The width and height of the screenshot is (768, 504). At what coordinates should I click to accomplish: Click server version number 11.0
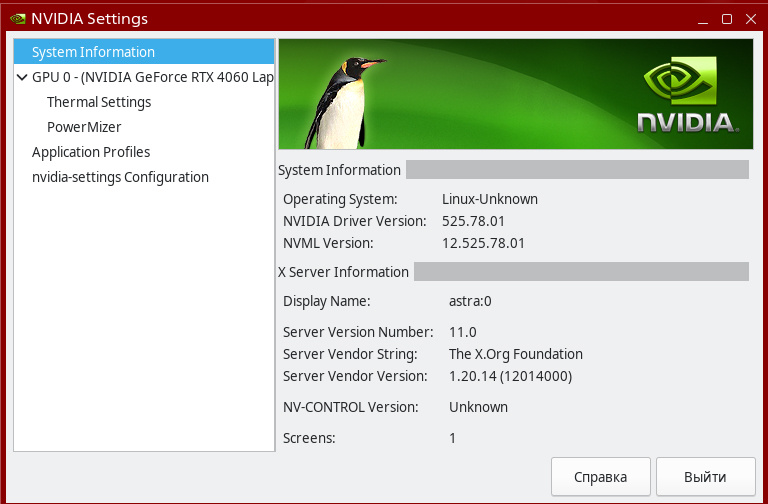pyautogui.click(x=463, y=332)
